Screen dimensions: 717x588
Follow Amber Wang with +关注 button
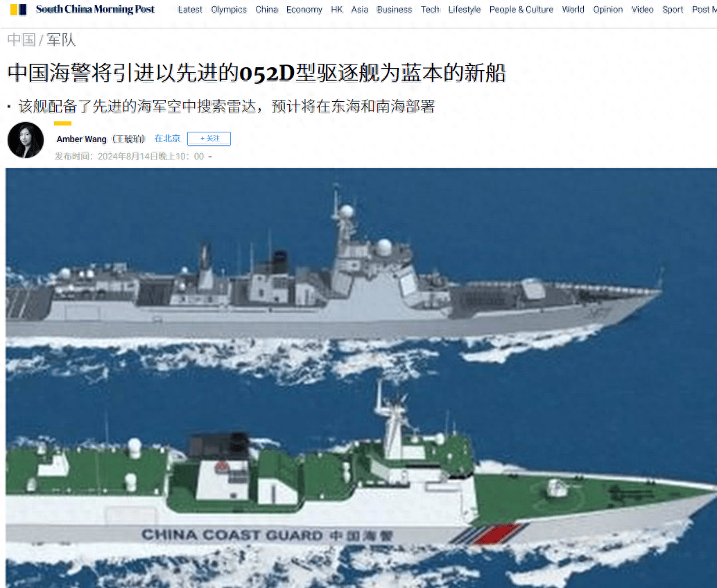point(209,139)
